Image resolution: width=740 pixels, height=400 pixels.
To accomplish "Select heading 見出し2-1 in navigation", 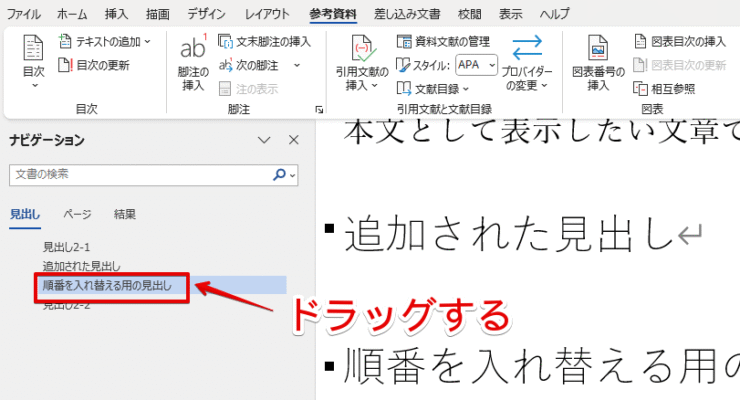I will (x=66, y=247).
